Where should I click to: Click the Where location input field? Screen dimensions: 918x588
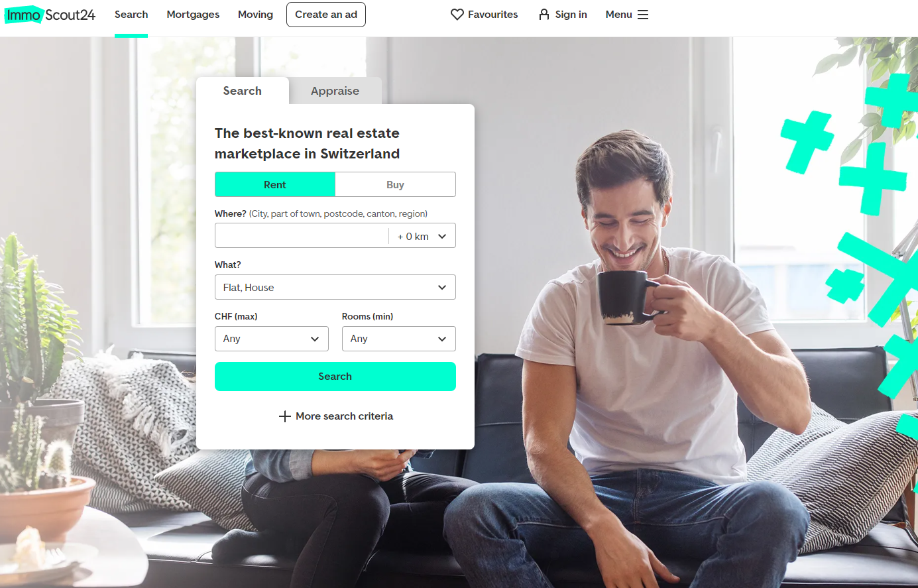point(302,236)
